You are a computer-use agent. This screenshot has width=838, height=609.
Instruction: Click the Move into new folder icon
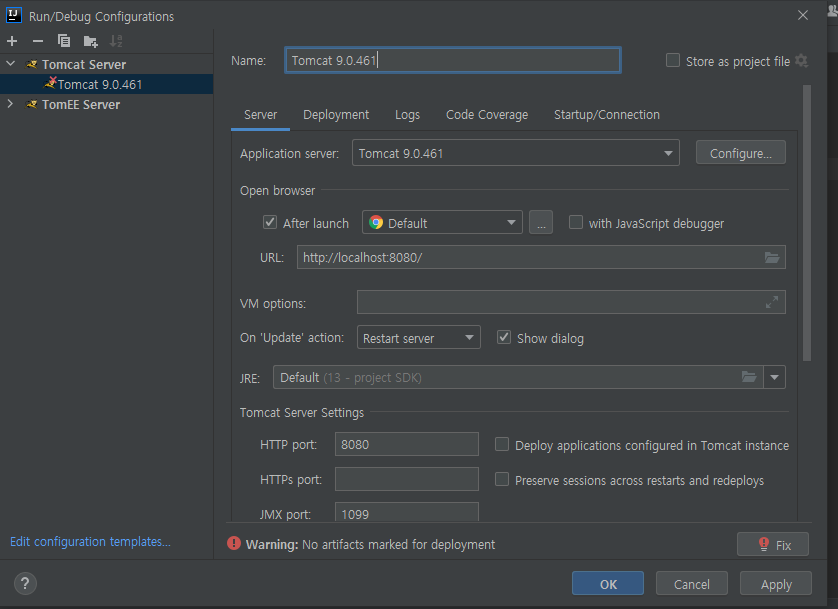(90, 41)
